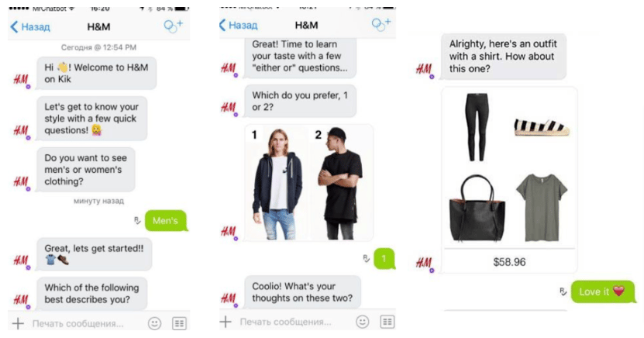644x338 pixels.
Task: Tap plus attachment icon in left chat
Action: tap(18, 323)
